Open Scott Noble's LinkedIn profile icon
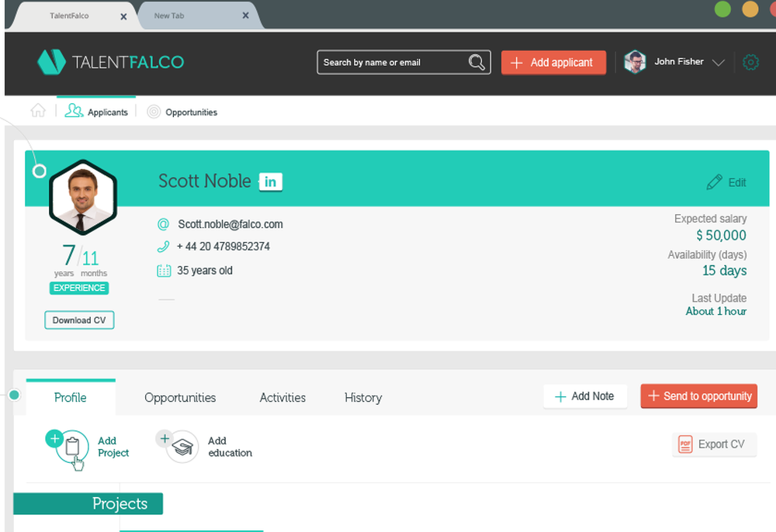This screenshot has height=532, width=776. (270, 181)
